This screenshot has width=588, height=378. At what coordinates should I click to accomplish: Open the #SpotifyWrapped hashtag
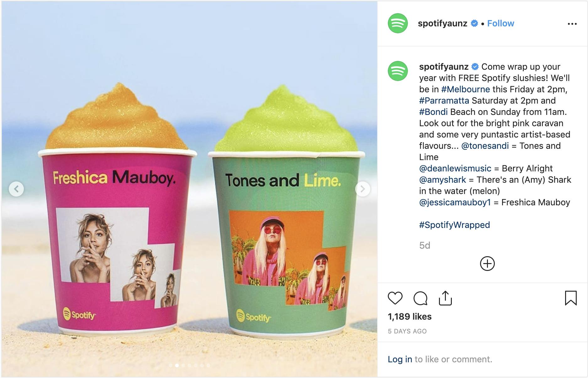(454, 225)
